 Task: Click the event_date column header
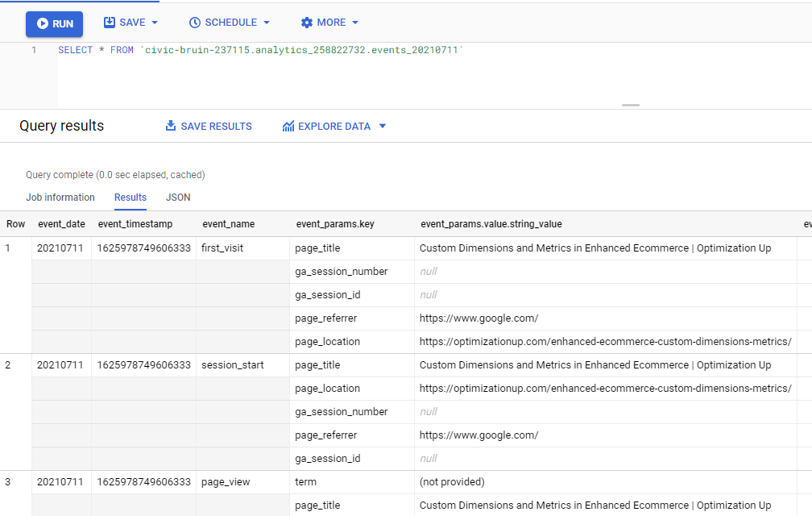pos(61,224)
